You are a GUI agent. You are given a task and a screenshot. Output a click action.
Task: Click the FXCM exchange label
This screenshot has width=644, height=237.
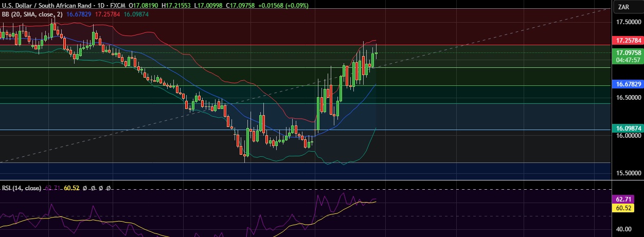(117, 5)
